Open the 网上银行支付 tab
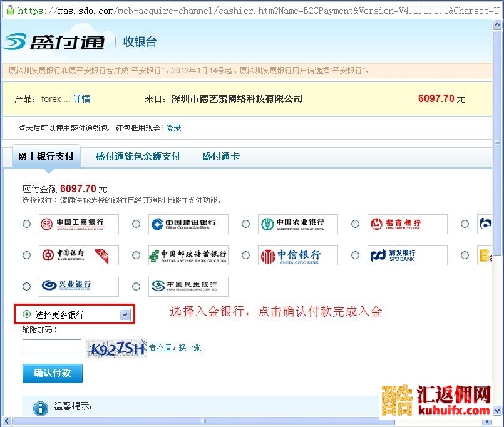 pyautogui.click(x=46, y=157)
